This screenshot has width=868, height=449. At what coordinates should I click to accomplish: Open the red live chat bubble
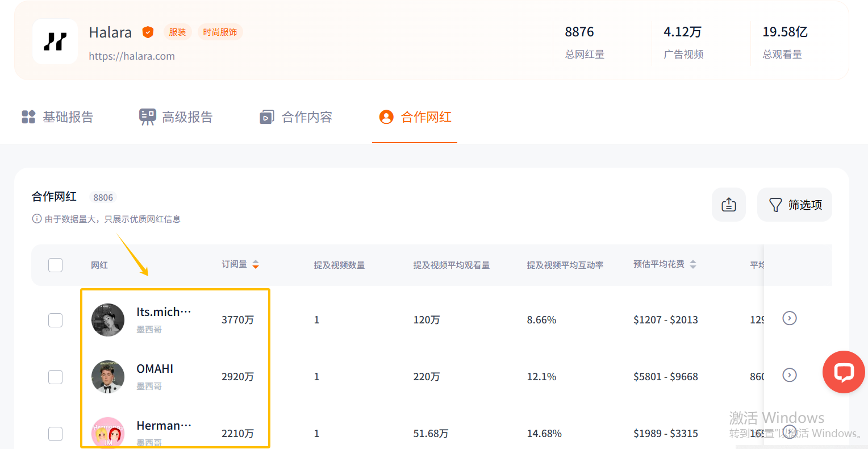(844, 372)
